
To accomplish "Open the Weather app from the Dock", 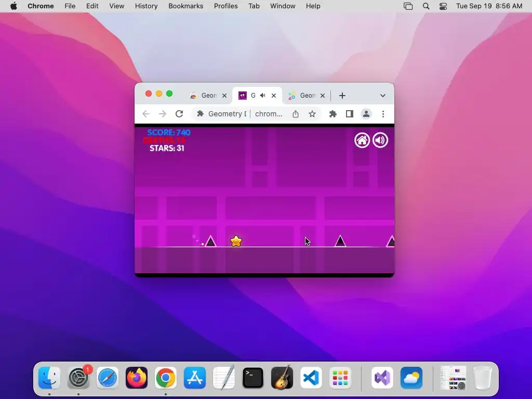I will [411, 378].
